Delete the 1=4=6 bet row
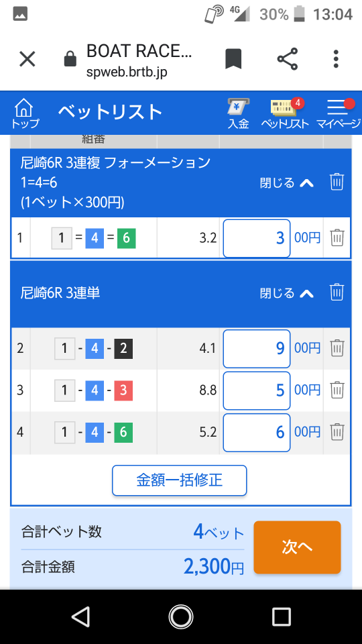This screenshot has height=644, width=362. [337, 237]
